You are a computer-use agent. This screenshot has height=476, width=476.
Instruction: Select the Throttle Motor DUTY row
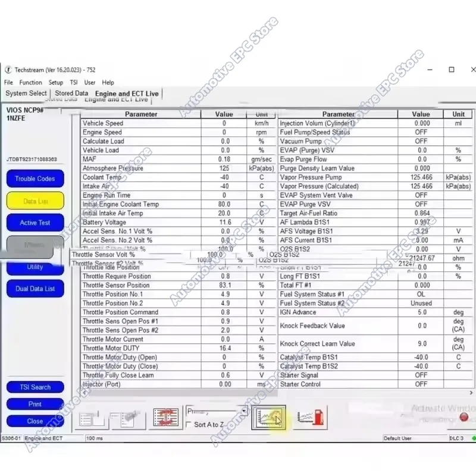[x=178, y=348]
